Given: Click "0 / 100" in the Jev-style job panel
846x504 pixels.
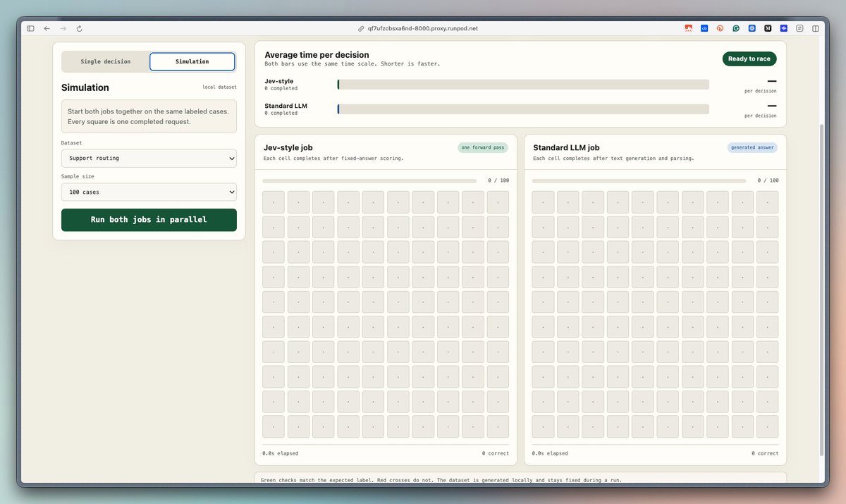Looking at the screenshot, I should 498,180.
